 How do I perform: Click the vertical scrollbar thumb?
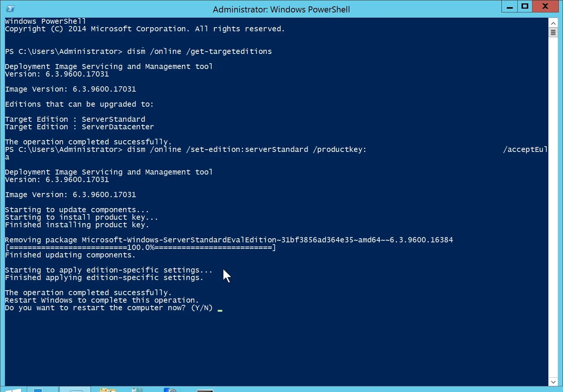[553, 32]
